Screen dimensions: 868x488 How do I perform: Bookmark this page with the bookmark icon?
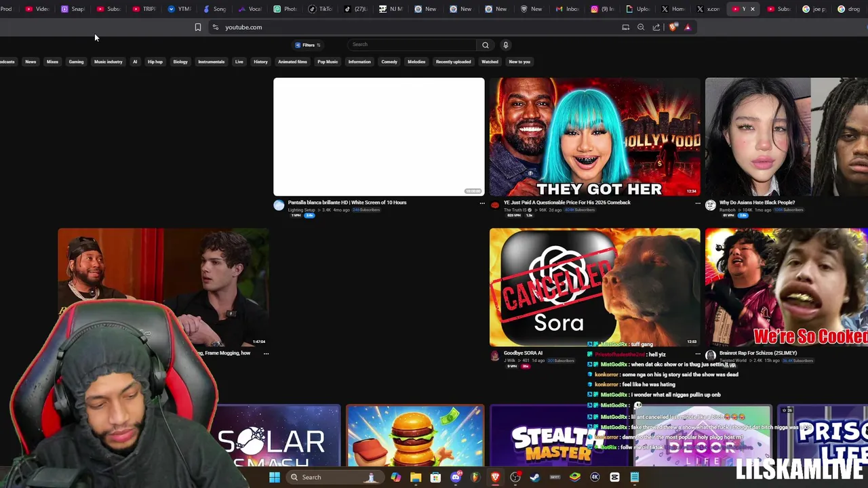(198, 27)
